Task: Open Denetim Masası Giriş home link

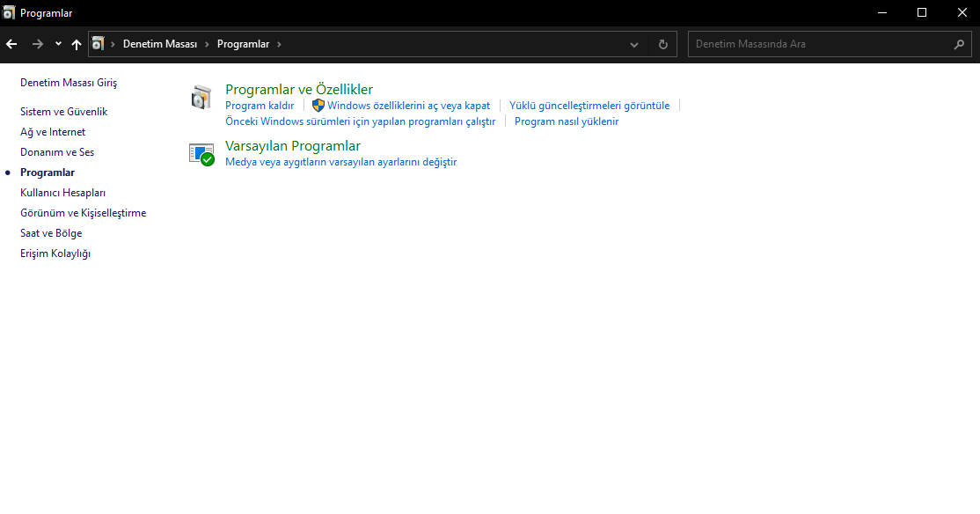Action: click(69, 83)
